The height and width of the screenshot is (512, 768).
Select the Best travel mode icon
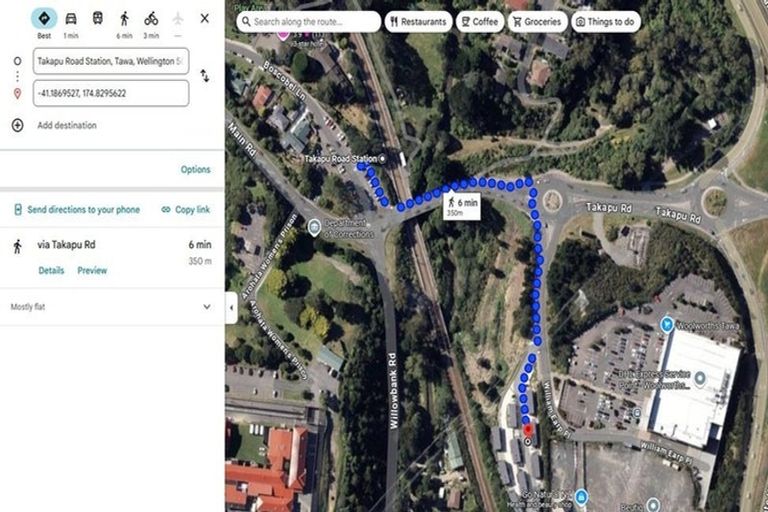coord(44,19)
